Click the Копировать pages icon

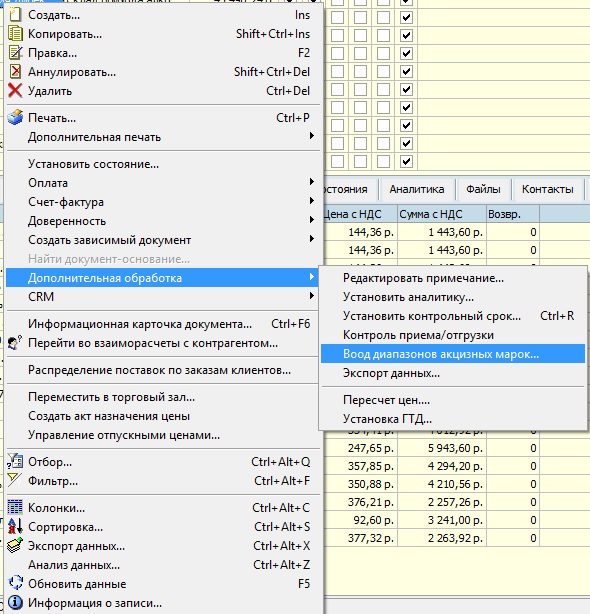tap(15, 34)
